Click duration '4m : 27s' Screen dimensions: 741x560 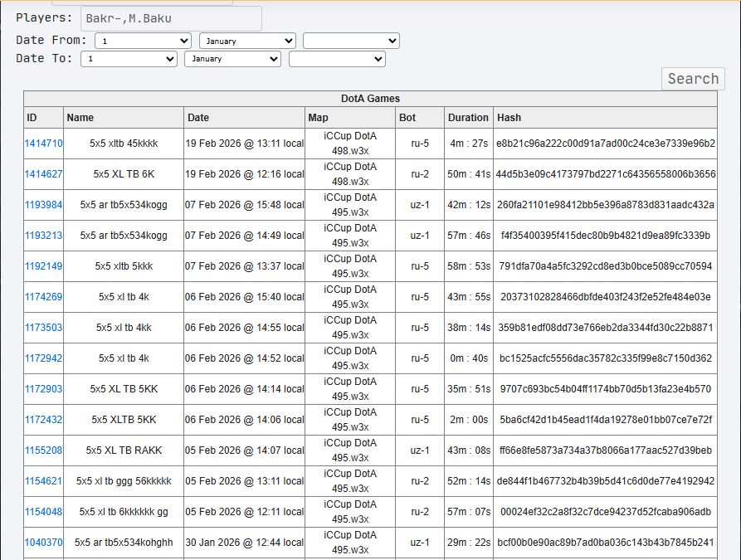469,144
